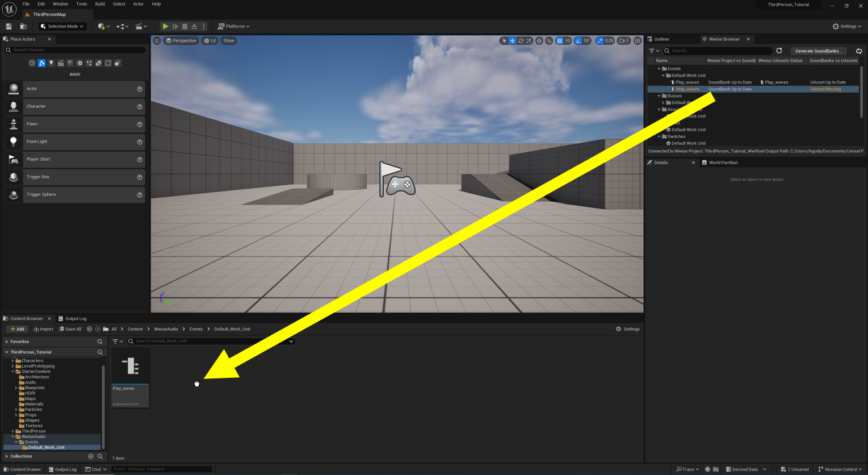Collapse the Events folder in Wwise Browser
868x475 pixels.
pos(659,68)
